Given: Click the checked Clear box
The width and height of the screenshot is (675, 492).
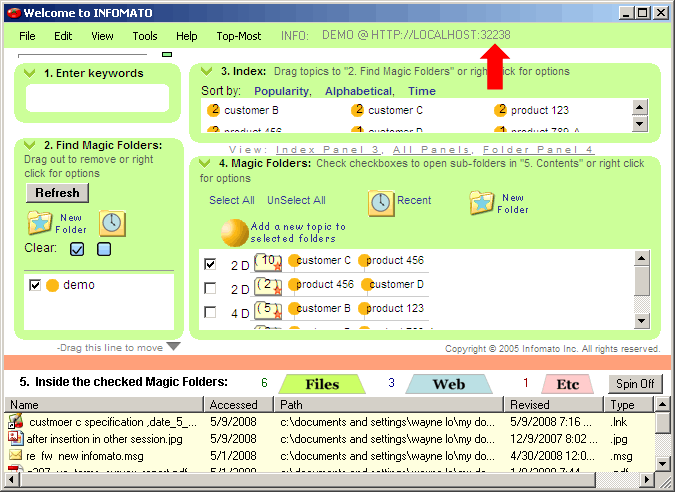Looking at the screenshot, I should click(77, 249).
